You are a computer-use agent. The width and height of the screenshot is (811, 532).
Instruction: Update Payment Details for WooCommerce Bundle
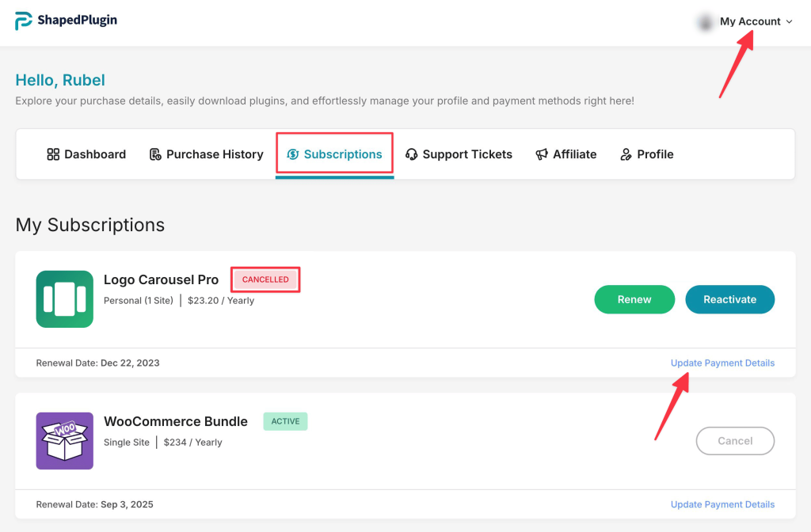tap(722, 504)
